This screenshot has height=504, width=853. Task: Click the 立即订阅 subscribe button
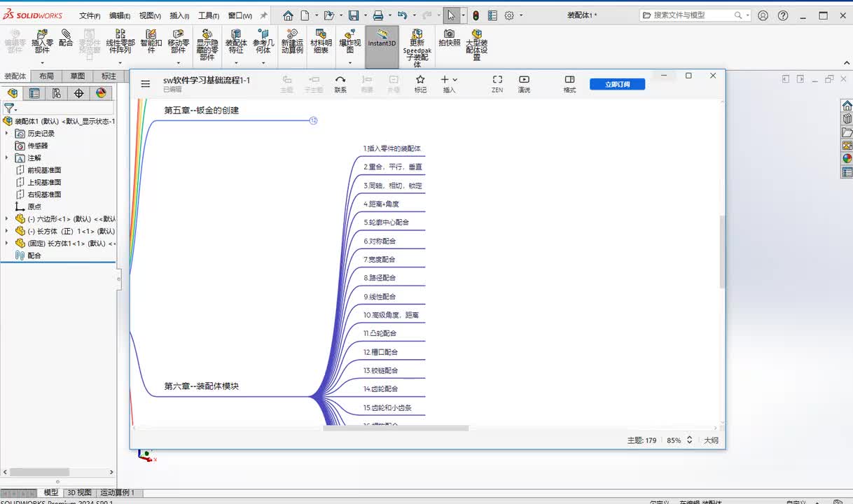617,84
